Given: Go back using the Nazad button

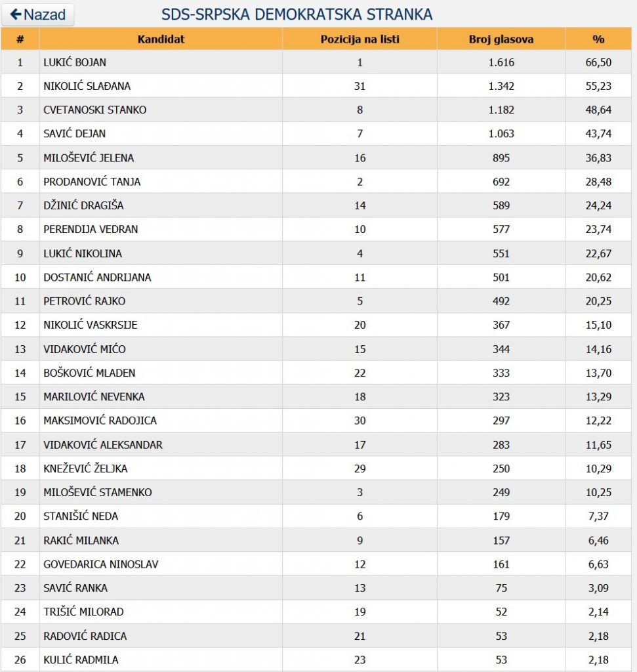Looking at the screenshot, I should [x=37, y=14].
